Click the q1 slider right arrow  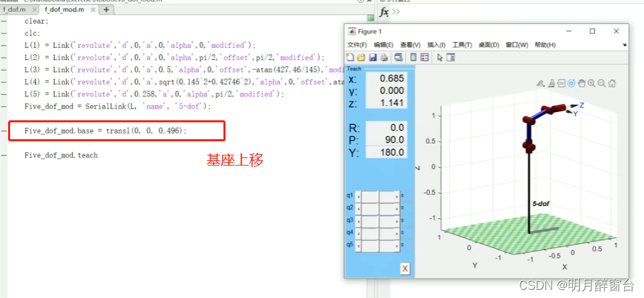coord(397,197)
